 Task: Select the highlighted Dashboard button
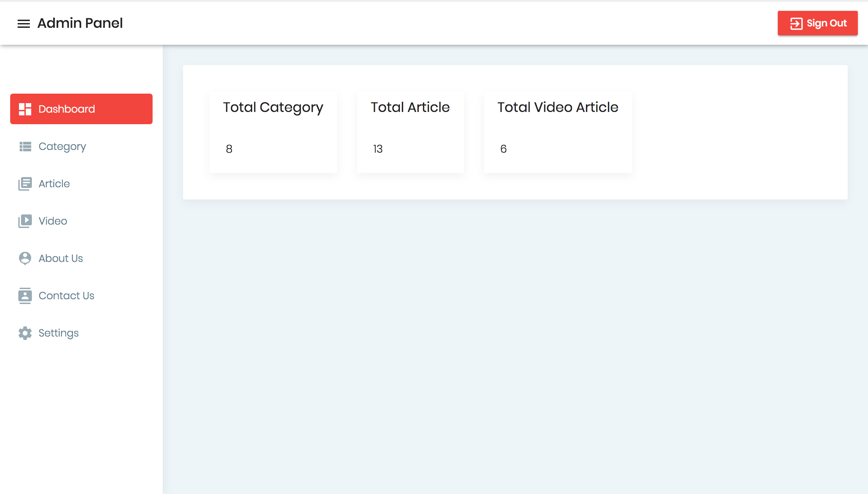coord(81,109)
